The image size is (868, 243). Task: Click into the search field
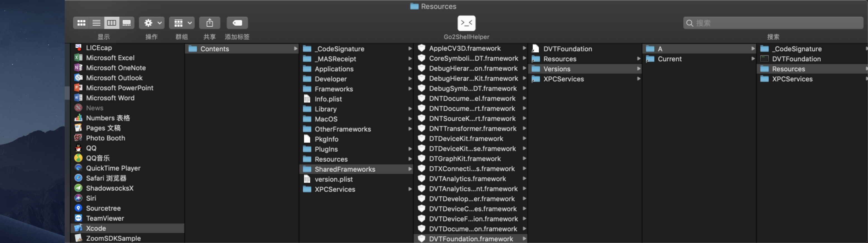point(773,23)
